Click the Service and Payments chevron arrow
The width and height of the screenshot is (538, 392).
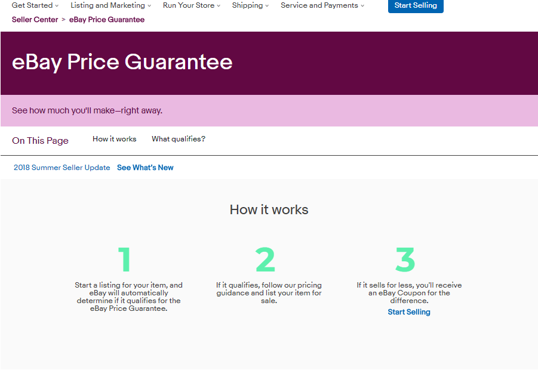click(362, 6)
